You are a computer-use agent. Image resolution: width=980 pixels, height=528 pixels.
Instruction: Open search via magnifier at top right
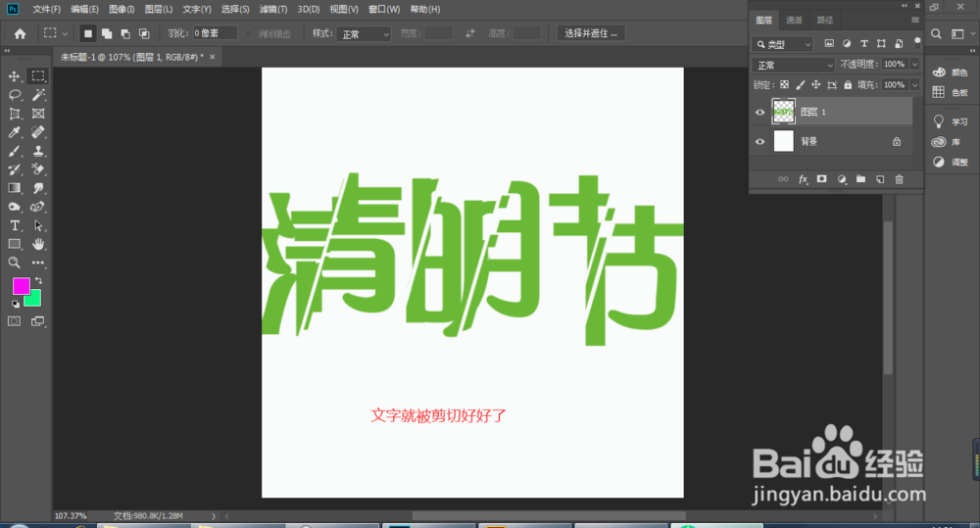(936, 33)
